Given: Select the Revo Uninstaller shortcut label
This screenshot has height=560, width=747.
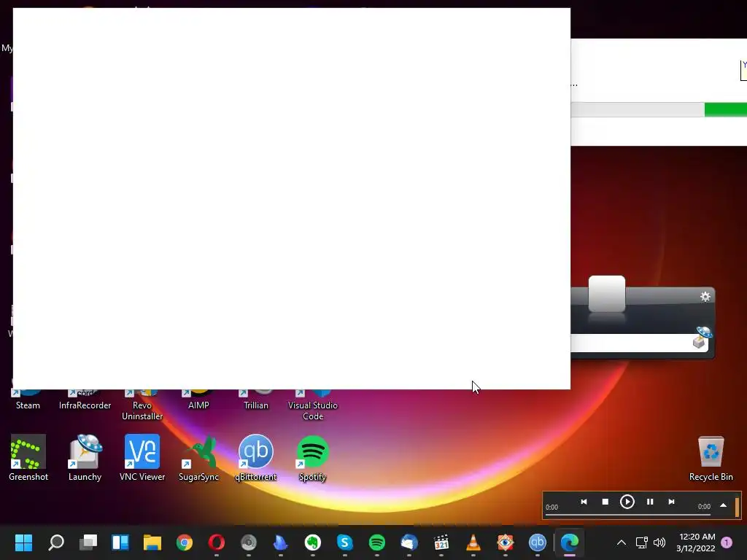Looking at the screenshot, I should 142,411.
